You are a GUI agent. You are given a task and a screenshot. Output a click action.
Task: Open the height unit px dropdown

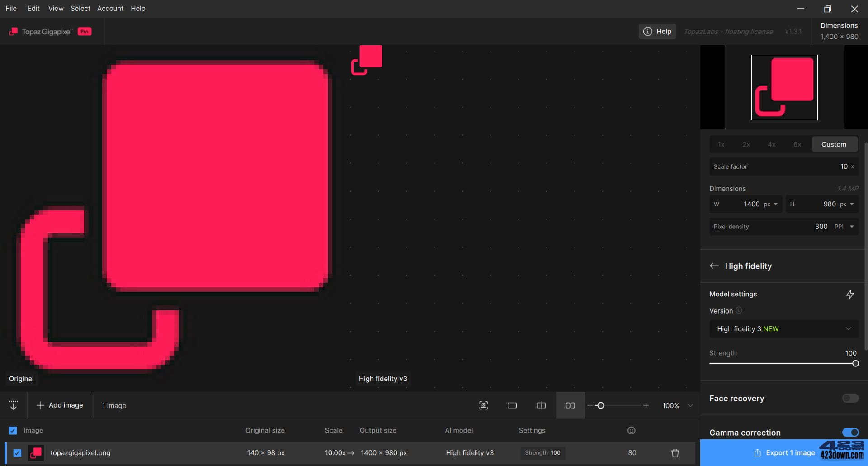[x=847, y=204]
